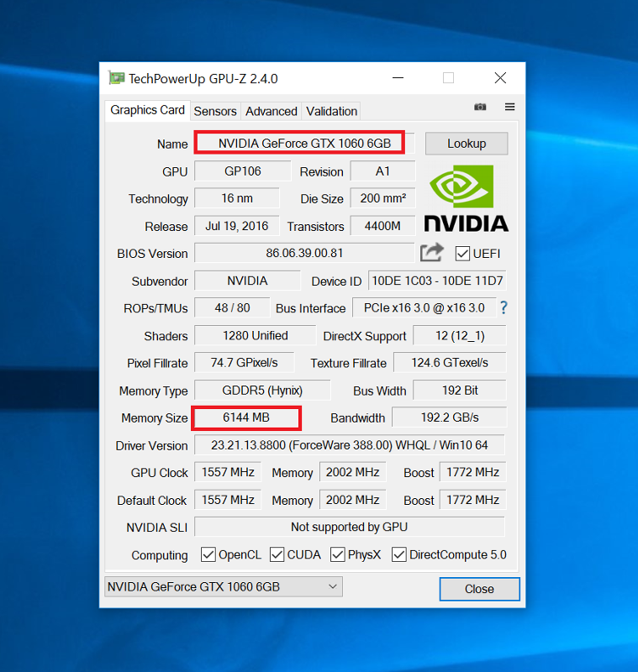Close GPU-Z via title bar X

pyautogui.click(x=500, y=78)
